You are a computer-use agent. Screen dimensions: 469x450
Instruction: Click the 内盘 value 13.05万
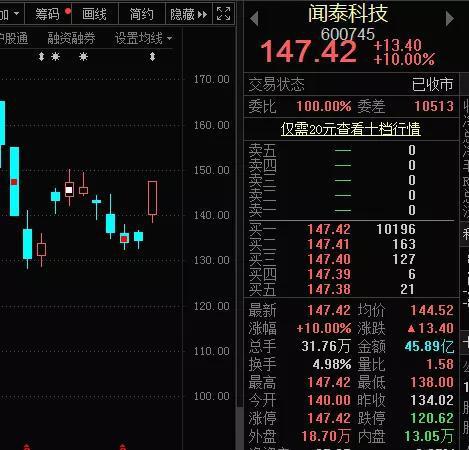point(429,436)
